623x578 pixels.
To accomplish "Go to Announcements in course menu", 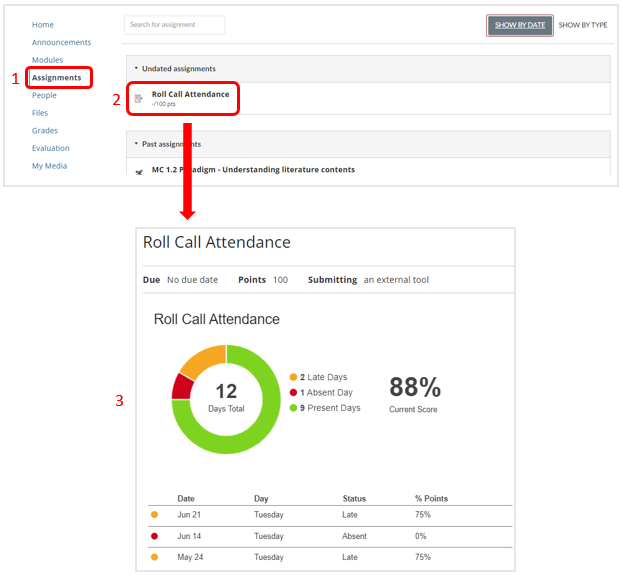I will pos(61,42).
